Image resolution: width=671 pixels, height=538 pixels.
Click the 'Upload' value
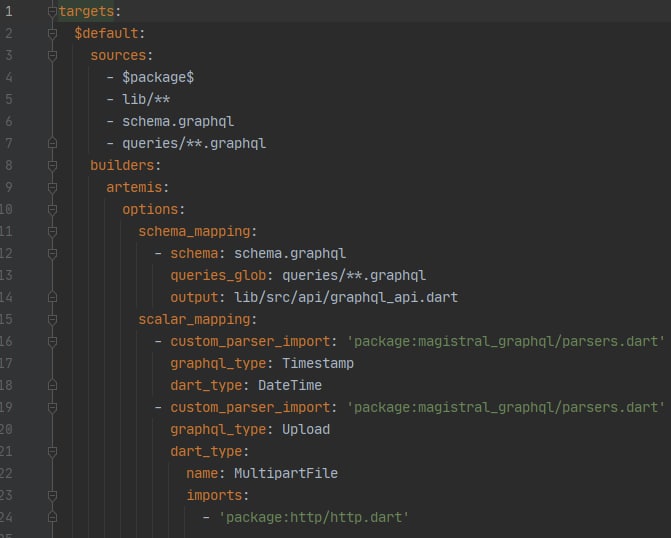[x=306, y=429]
